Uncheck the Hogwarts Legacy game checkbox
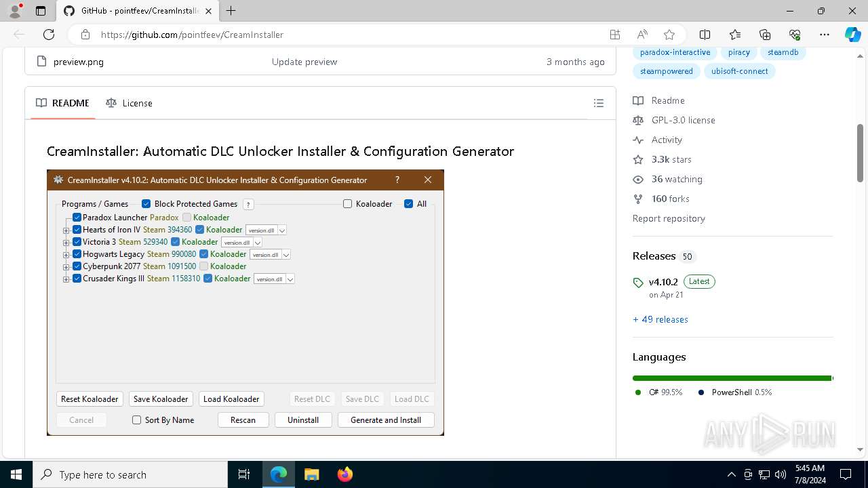This screenshot has height=488, width=868. [x=77, y=254]
